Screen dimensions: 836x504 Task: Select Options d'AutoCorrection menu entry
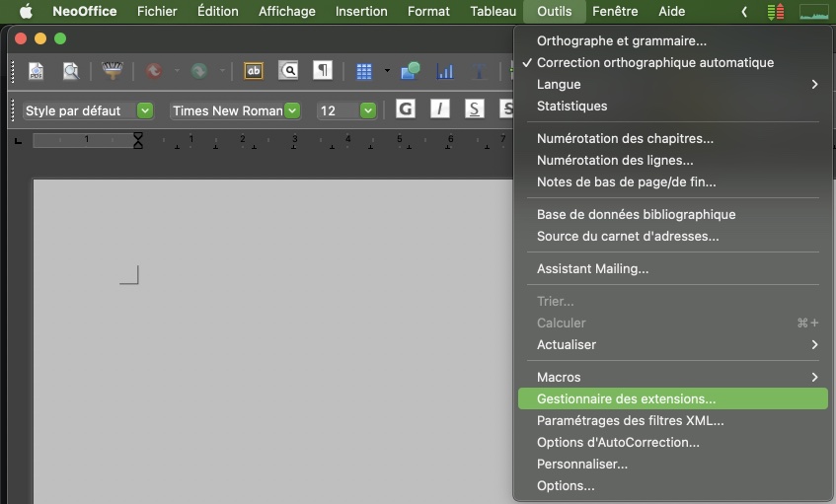pyautogui.click(x=618, y=442)
